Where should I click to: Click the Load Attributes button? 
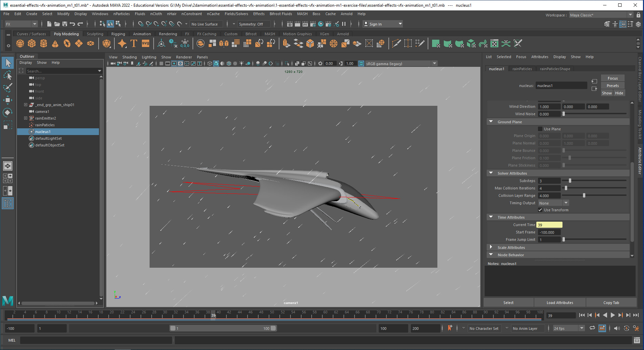click(x=559, y=303)
